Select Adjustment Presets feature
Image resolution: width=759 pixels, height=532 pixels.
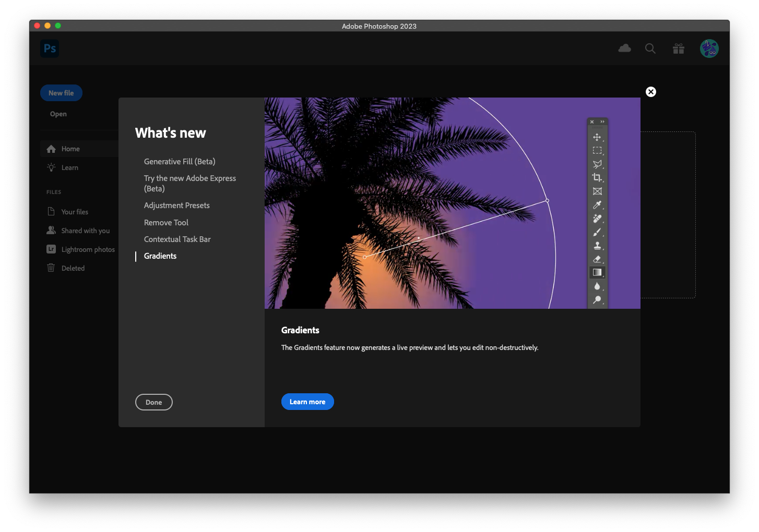pyautogui.click(x=177, y=205)
